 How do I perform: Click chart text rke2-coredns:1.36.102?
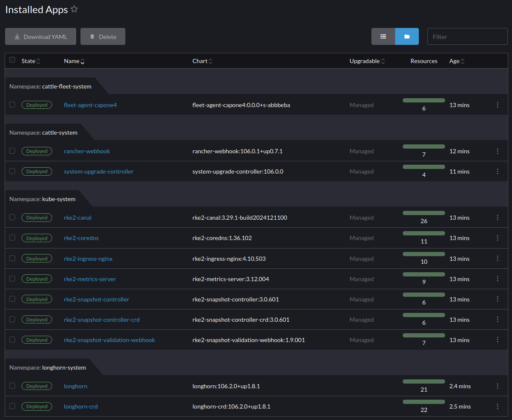[x=222, y=238]
